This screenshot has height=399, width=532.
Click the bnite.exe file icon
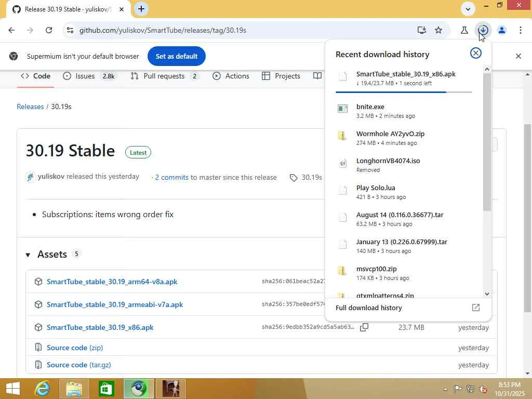(343, 109)
